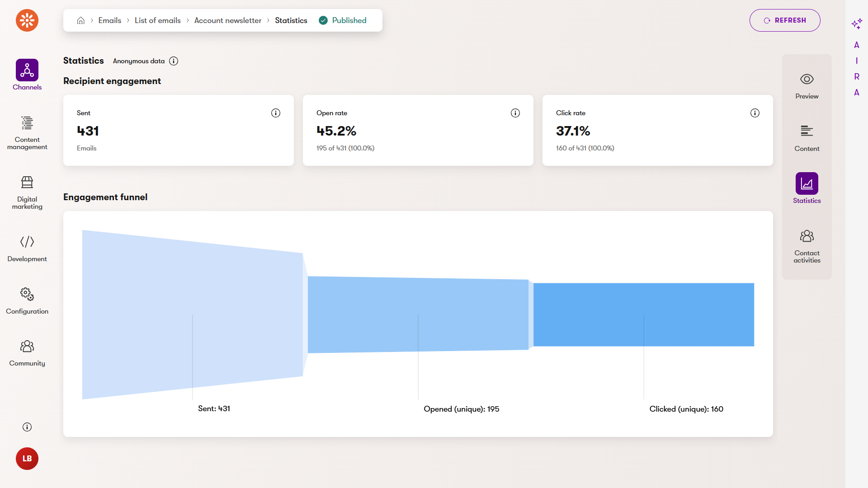Screen dimensions: 868x488
Task: Open List of emails breadcrumb
Action: 157,20
